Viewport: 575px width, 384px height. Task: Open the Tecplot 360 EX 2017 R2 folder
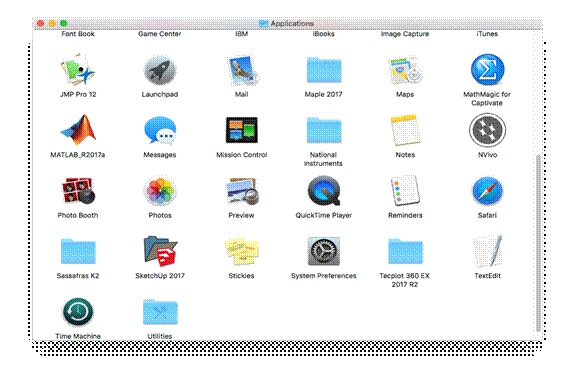coord(405,251)
